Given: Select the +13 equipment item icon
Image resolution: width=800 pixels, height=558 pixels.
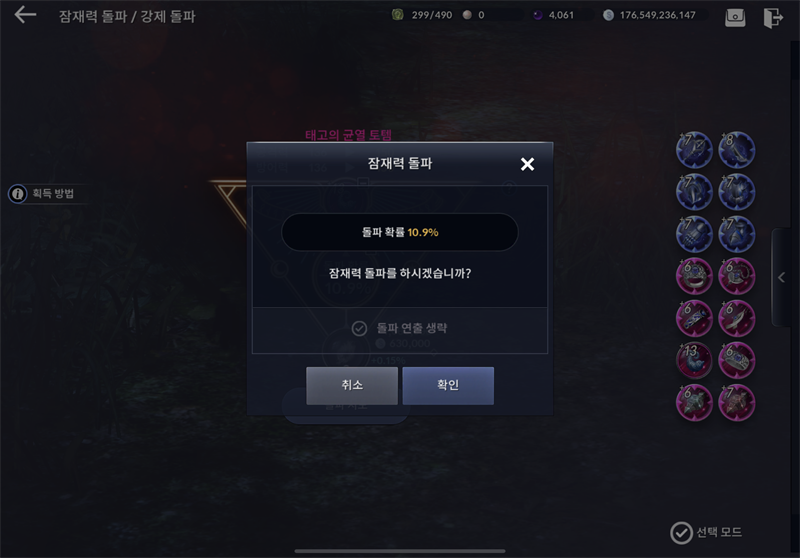Looking at the screenshot, I should click(x=694, y=360).
